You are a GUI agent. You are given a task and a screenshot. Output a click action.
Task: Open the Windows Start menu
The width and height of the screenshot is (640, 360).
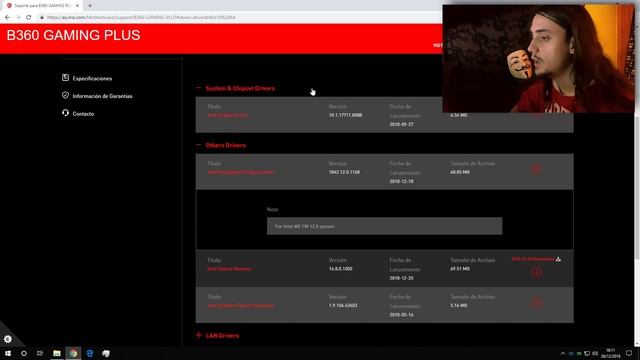(x=8, y=353)
